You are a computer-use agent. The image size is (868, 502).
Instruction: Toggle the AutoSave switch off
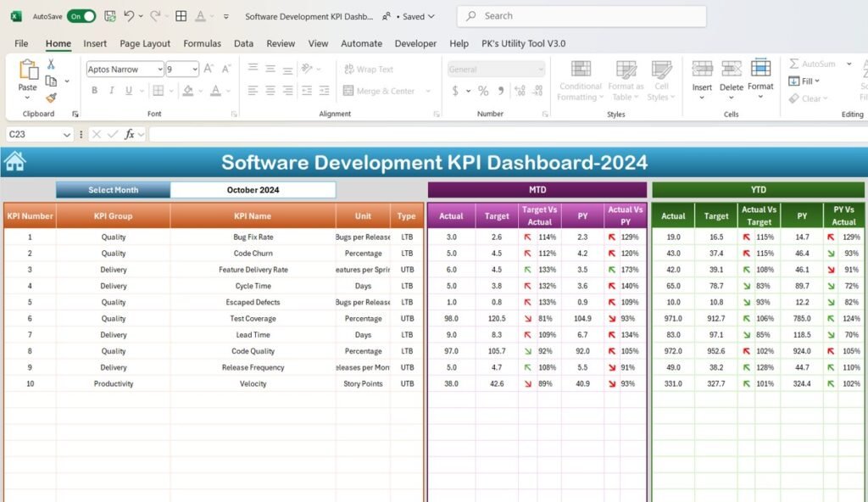[x=81, y=16]
